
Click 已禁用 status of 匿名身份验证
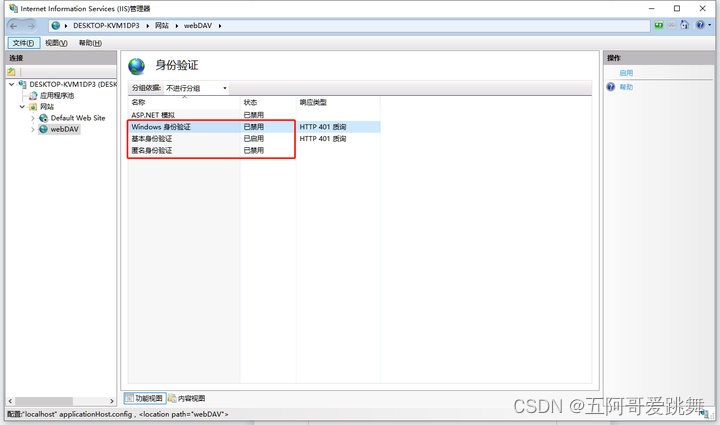tap(253, 151)
